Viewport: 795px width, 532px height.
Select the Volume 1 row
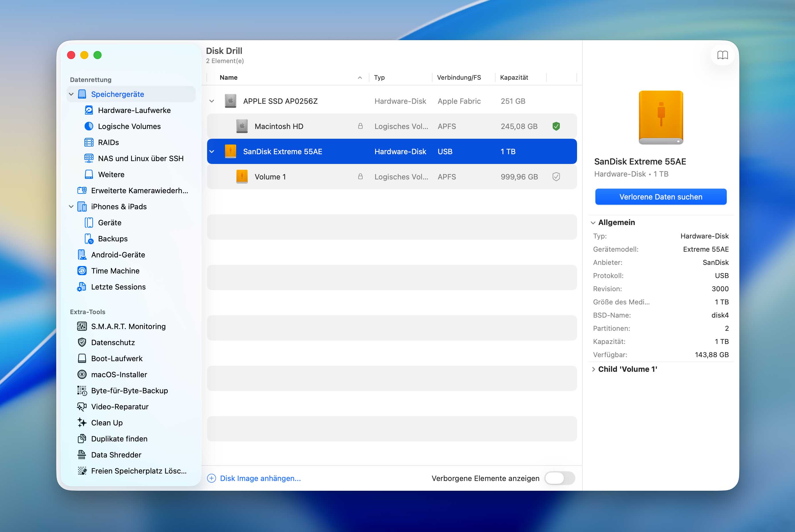click(x=392, y=177)
